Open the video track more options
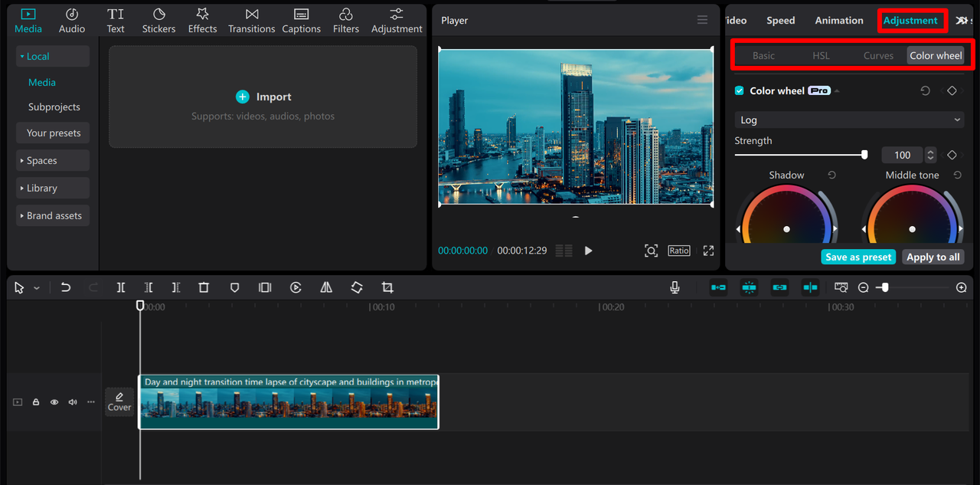This screenshot has width=980, height=485. pyautogui.click(x=91, y=401)
